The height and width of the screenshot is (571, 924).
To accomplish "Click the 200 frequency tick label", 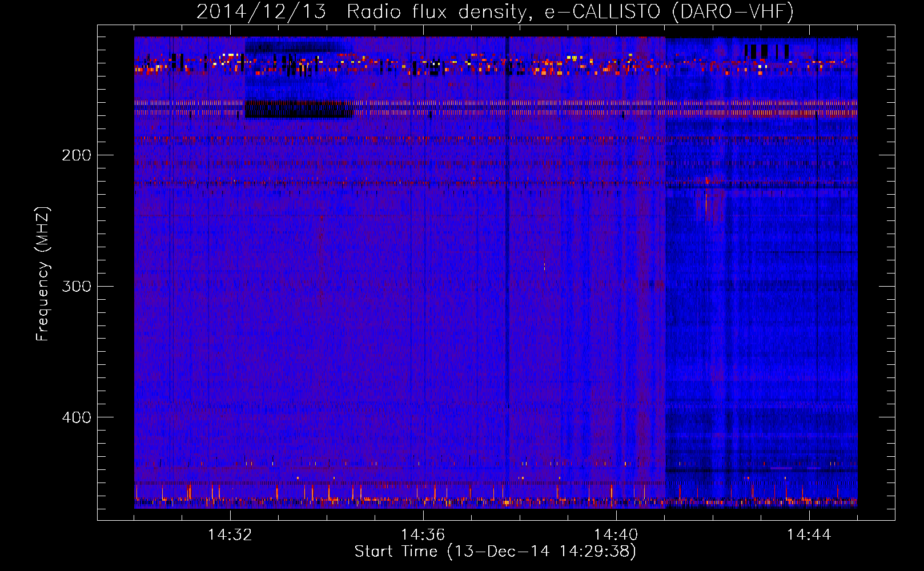I will point(77,155).
